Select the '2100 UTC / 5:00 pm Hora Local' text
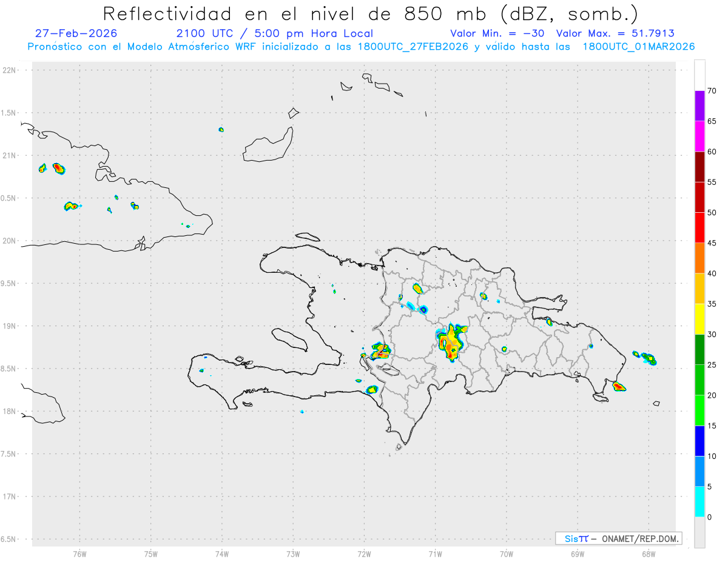 point(274,33)
